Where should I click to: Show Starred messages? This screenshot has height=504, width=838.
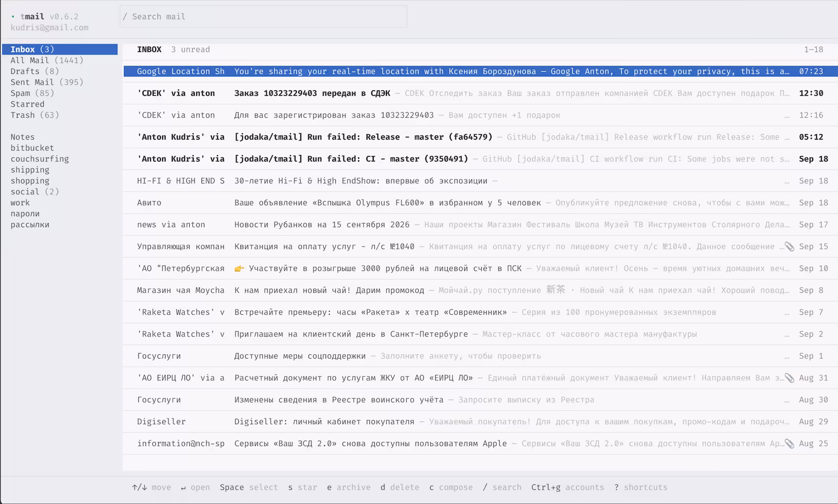[x=27, y=104]
